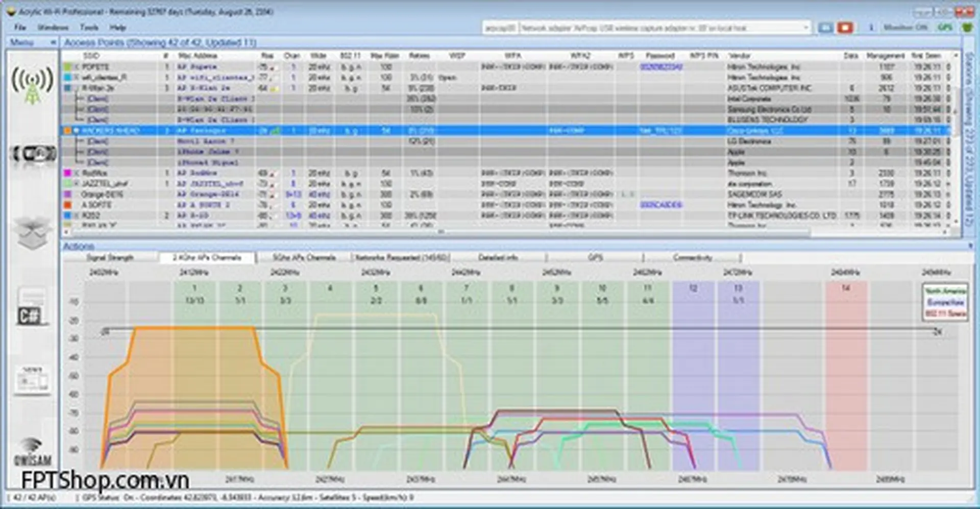980x509 pixels.
Task: Click the North America legend entry
Action: pyautogui.click(x=945, y=291)
